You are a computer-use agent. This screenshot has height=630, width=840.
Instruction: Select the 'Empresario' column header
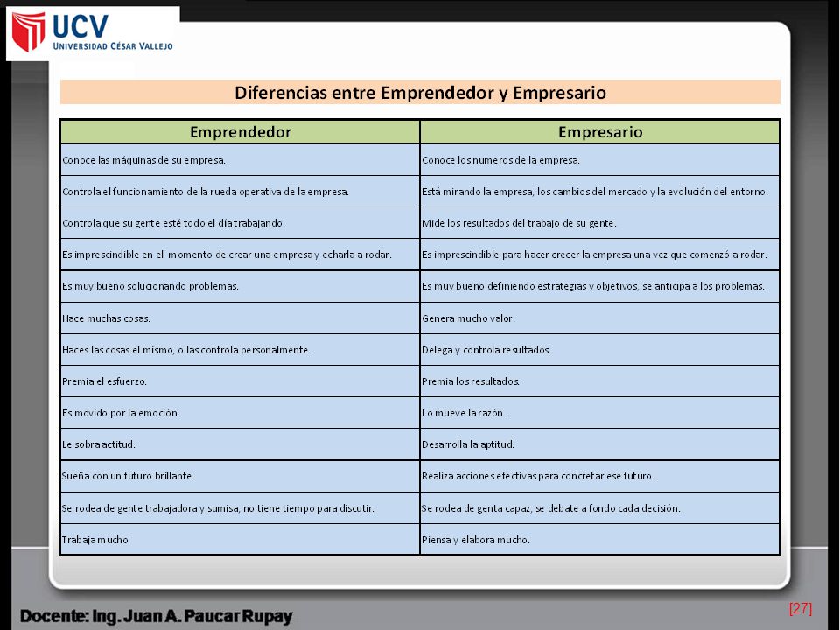[600, 132]
